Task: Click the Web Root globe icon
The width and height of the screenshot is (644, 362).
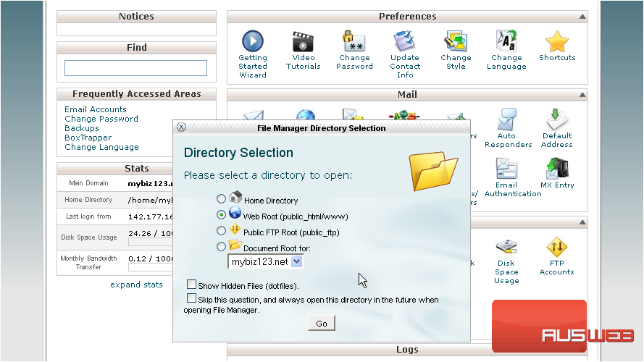Action: [x=235, y=213]
